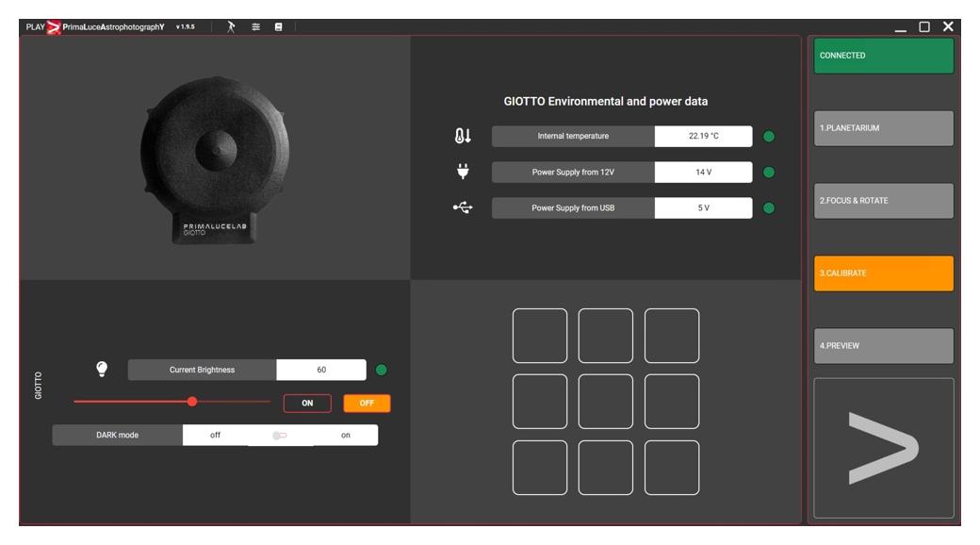
Task: Open the 1.PLANETARIUM tab
Action: [883, 128]
